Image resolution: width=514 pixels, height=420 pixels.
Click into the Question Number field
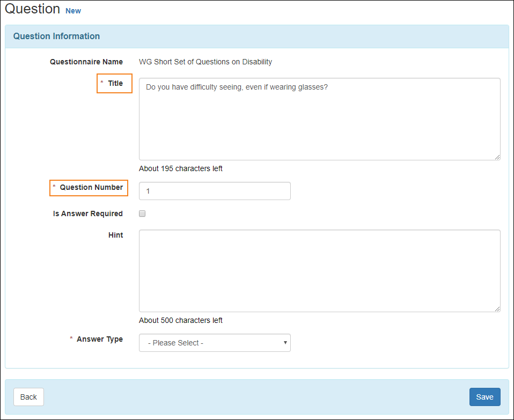[215, 191]
